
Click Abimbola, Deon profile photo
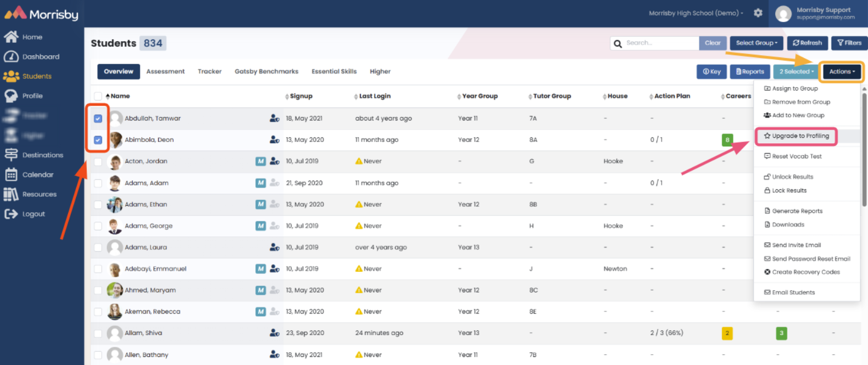(x=115, y=140)
